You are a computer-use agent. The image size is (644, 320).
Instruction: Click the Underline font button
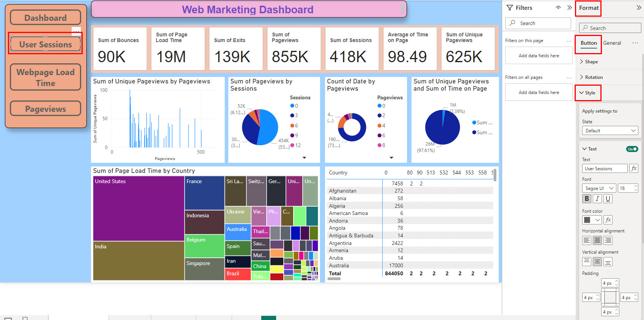pos(608,199)
